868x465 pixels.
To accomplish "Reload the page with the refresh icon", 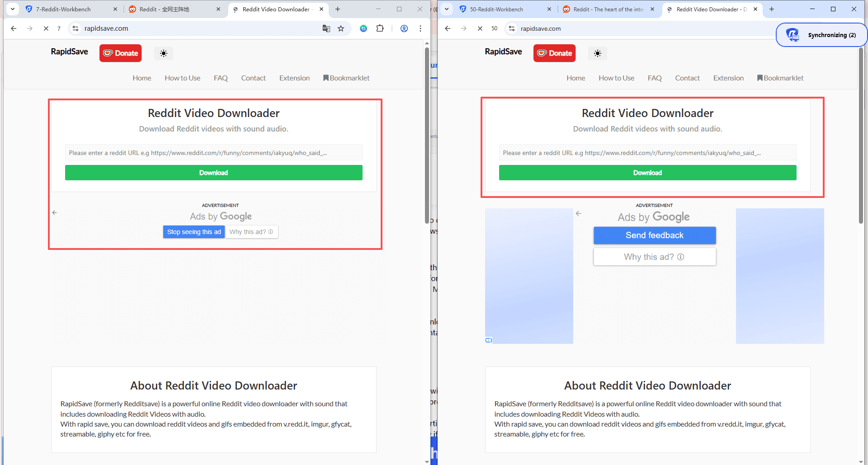I will pos(46,28).
